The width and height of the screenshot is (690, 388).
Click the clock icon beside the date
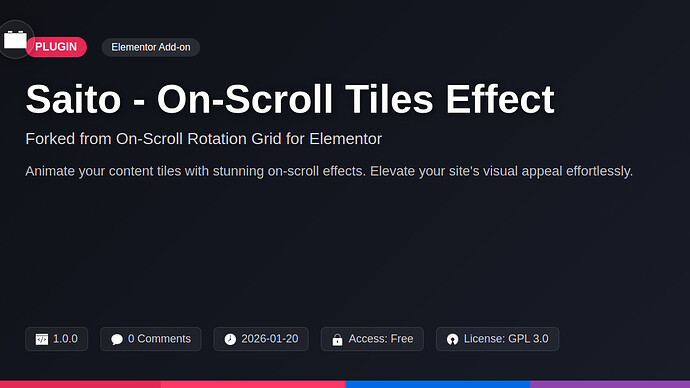point(230,339)
